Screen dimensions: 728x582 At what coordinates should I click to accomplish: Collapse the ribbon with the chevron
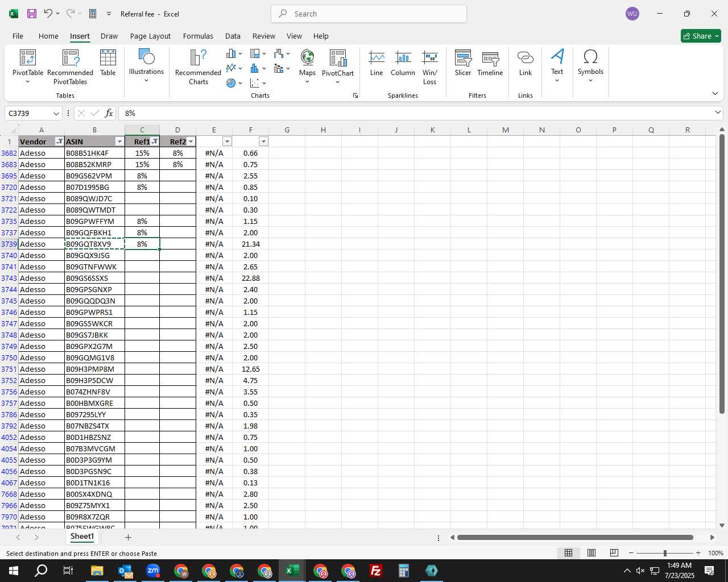tap(715, 93)
